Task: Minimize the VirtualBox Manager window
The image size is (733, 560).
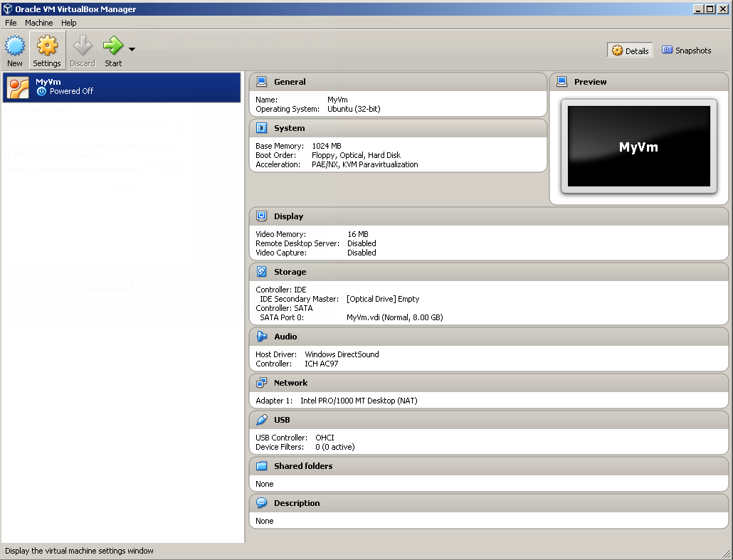Action: point(698,9)
